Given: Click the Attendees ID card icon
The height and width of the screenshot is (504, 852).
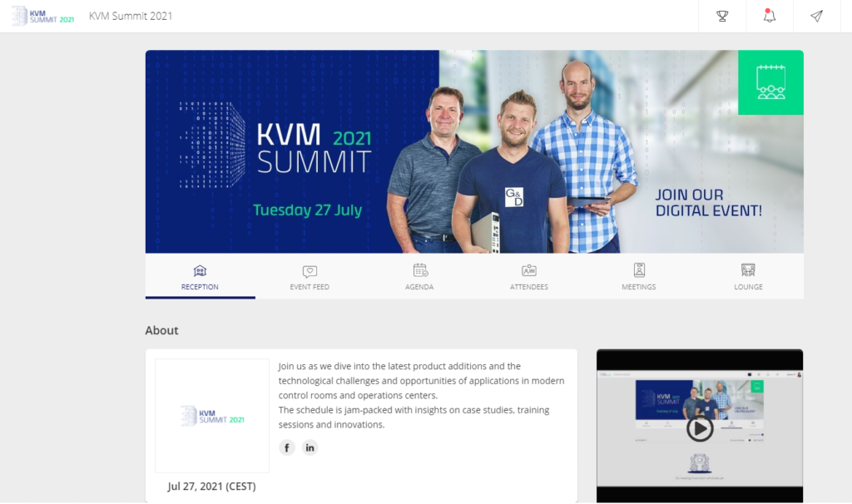Looking at the screenshot, I should [529, 270].
